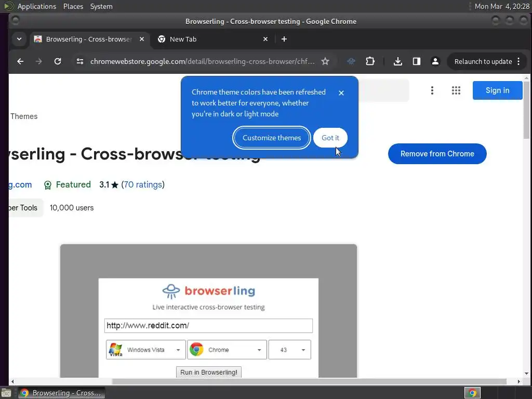The width and height of the screenshot is (532, 399).
Task: Click the forward navigation arrow
Action: pyautogui.click(x=39, y=61)
